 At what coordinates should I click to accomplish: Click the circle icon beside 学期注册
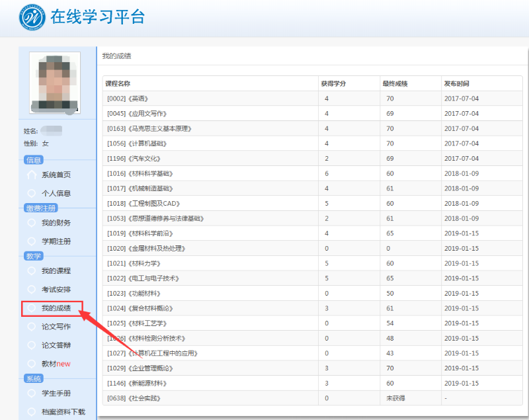tap(32, 241)
